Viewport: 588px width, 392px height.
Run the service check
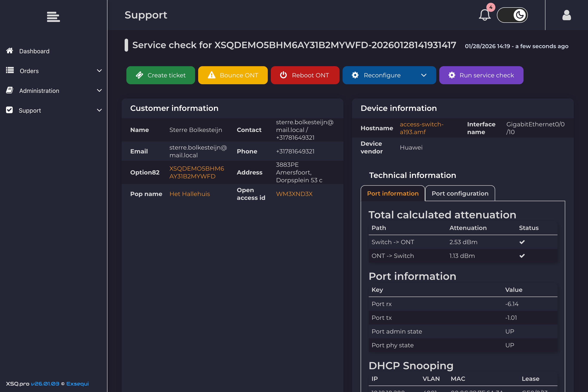[481, 75]
